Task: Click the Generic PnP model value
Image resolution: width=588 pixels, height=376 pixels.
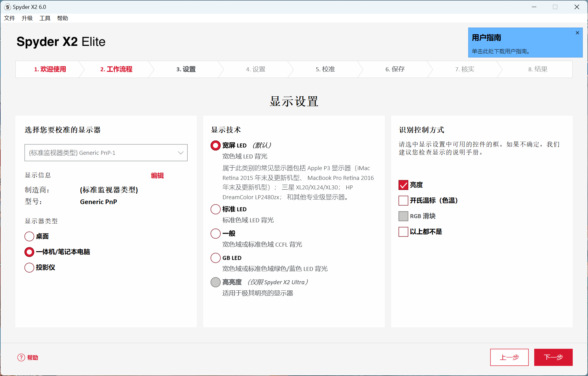Action: tap(98, 202)
